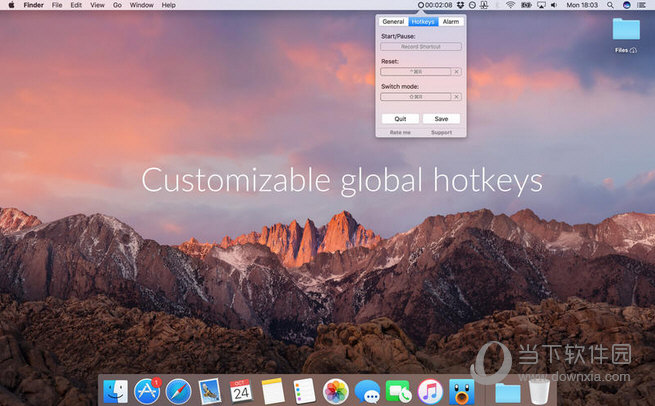This screenshot has height=406, width=655.
Task: Launch App Store from the dock
Action: point(147,391)
